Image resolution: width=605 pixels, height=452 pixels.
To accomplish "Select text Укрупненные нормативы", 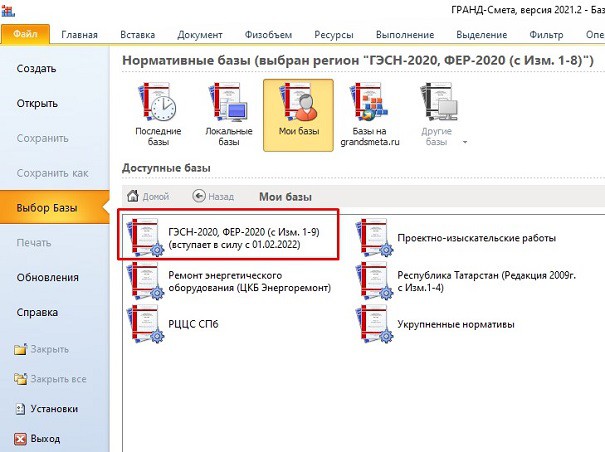I will pos(456,324).
